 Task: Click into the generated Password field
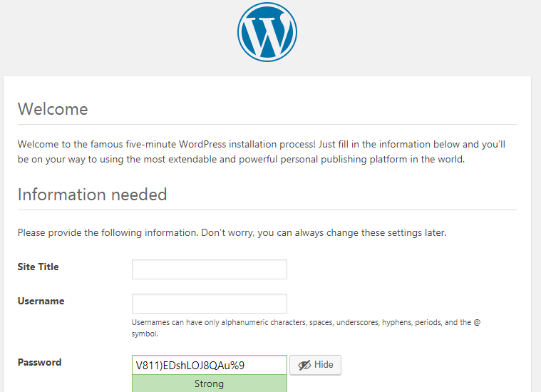pos(209,365)
